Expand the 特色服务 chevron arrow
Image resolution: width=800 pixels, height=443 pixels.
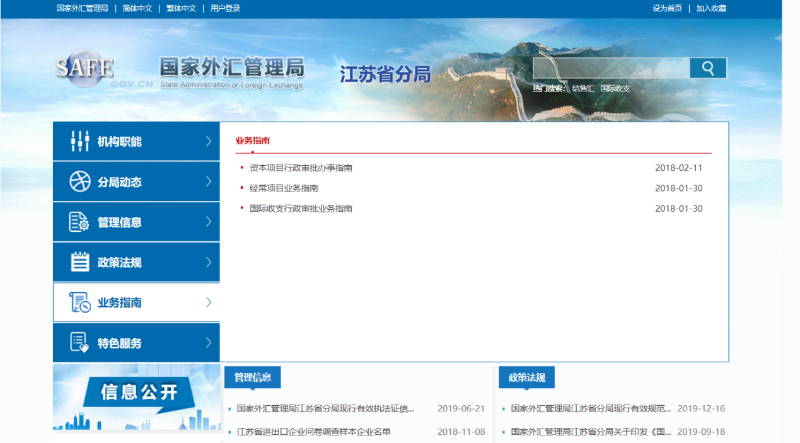(x=208, y=343)
